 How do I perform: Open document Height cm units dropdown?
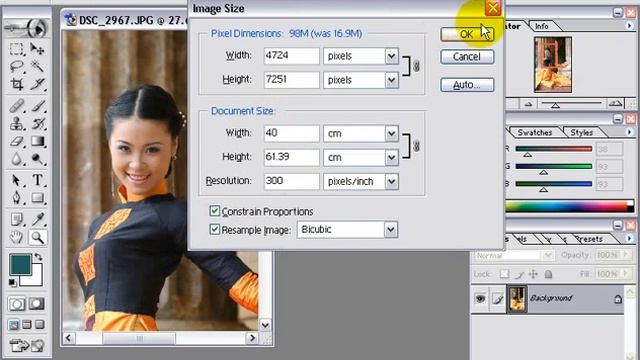pos(391,158)
